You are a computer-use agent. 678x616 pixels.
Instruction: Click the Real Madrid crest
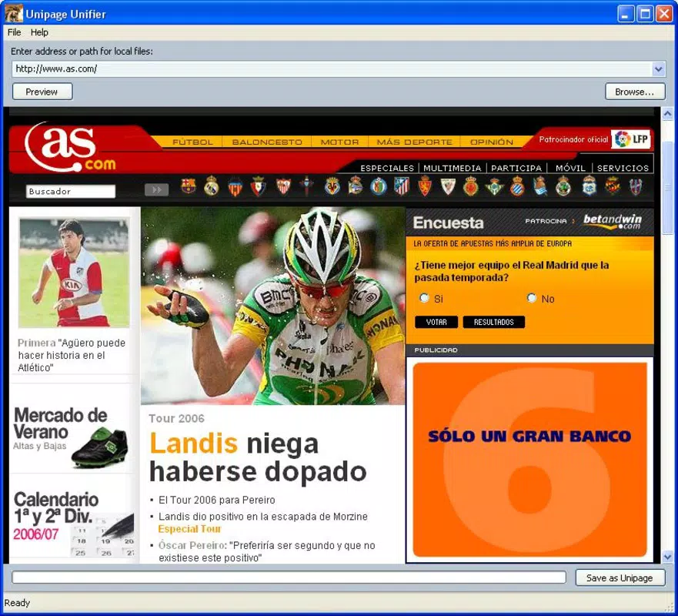tap(211, 186)
